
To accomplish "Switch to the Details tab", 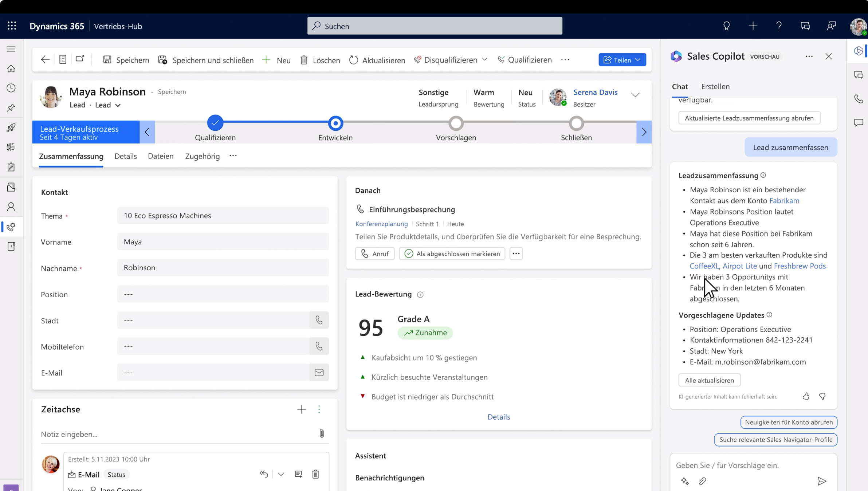I will 125,156.
